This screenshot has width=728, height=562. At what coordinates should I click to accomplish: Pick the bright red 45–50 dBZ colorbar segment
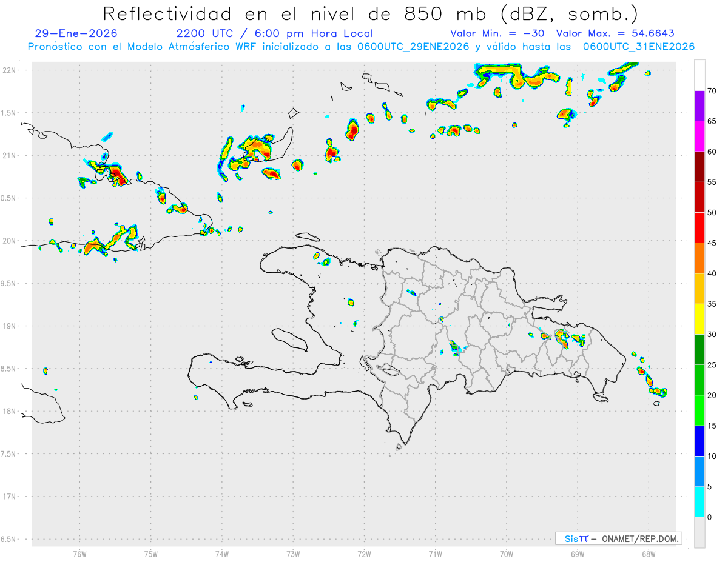point(699,228)
